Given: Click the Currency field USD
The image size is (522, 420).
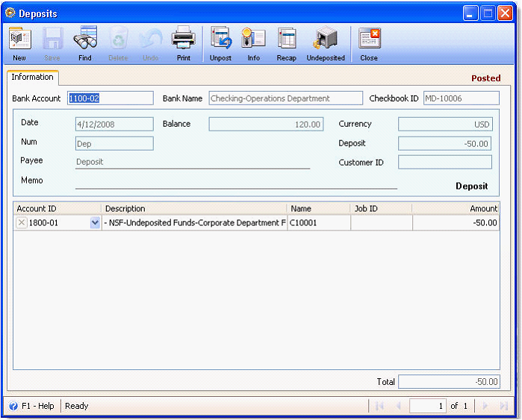Looking at the screenshot, I should click(x=445, y=124).
